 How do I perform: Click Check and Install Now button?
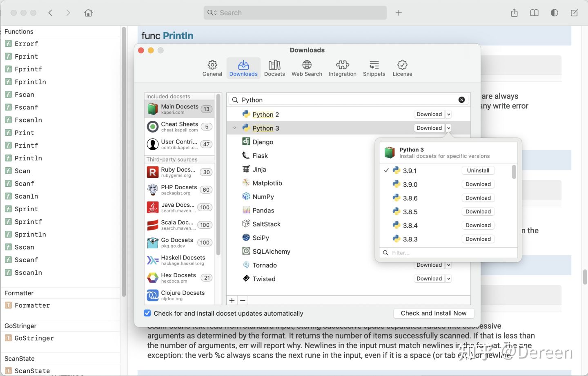[434, 313]
